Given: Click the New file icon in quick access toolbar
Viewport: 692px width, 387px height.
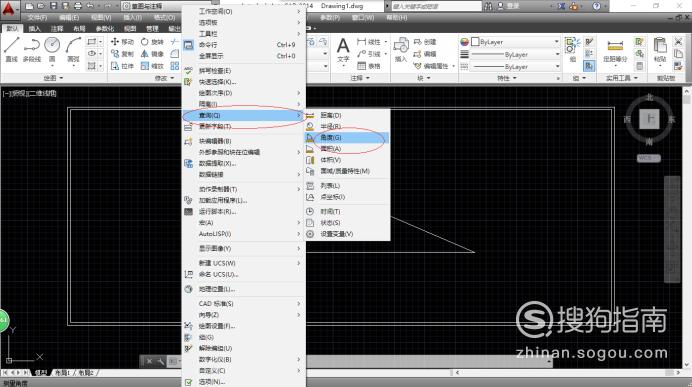Looking at the screenshot, I should click(x=29, y=6).
